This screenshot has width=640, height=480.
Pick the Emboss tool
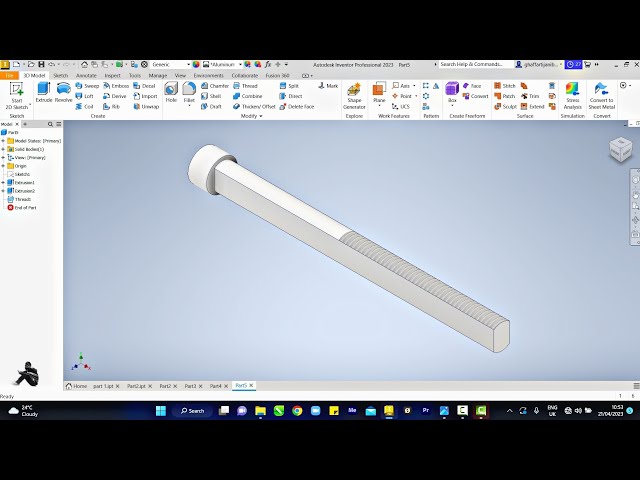point(116,86)
